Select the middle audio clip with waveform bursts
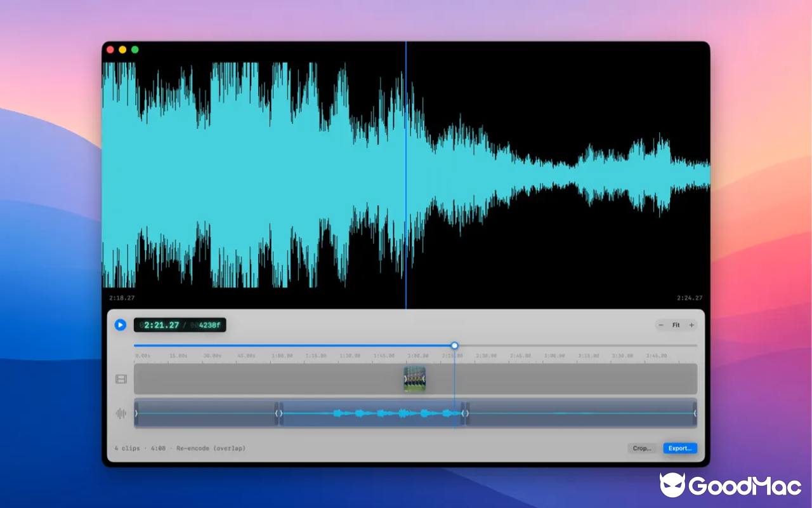 point(372,413)
